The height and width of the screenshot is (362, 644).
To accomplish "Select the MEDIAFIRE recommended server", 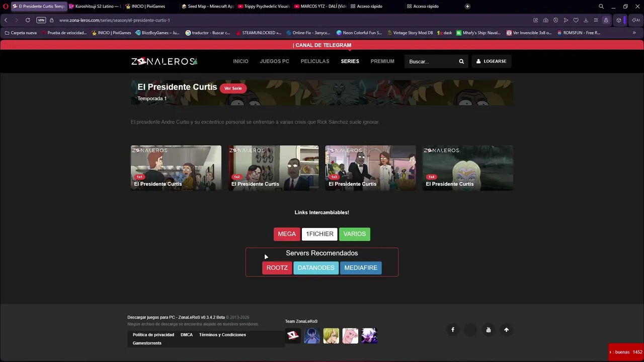I will (x=361, y=268).
